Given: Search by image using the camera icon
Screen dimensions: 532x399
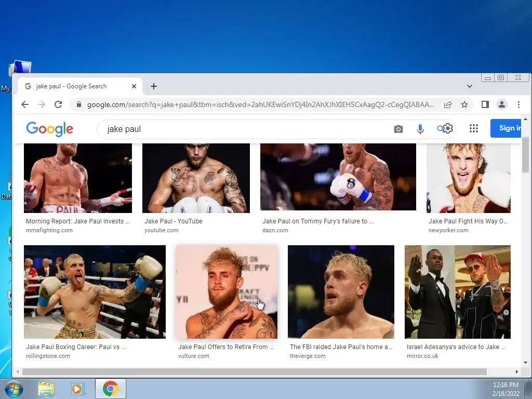Looking at the screenshot, I should tap(398, 129).
